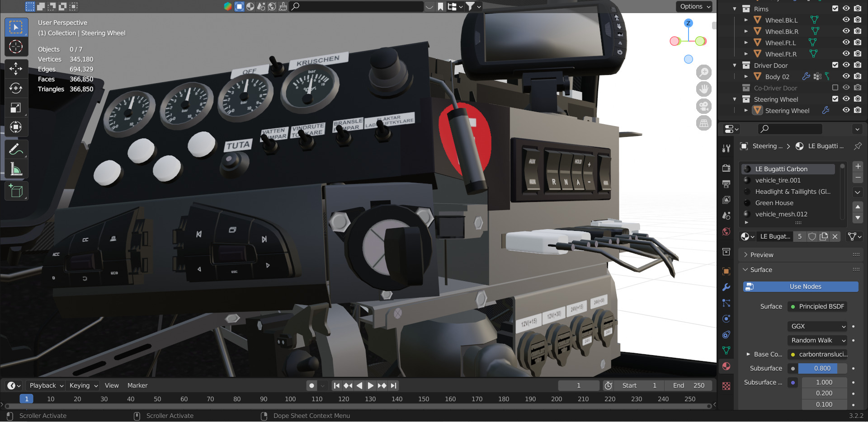This screenshot has width=868, height=422.
Task: Select the Measure ruler tool
Action: point(16,169)
